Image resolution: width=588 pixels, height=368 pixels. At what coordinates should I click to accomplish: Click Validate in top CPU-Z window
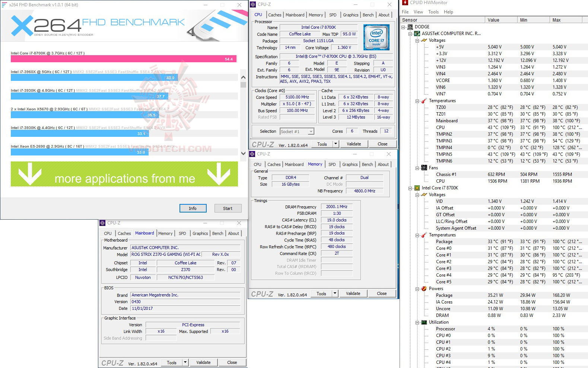[354, 144]
